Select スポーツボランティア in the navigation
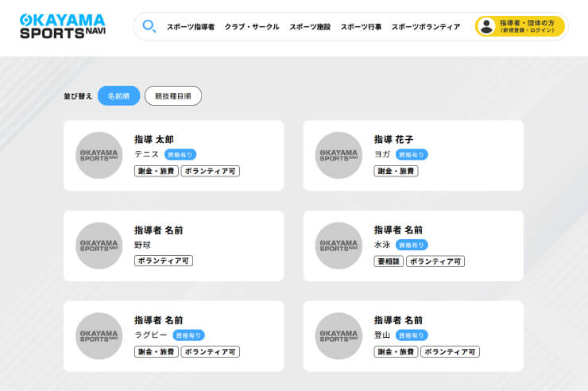588x391 pixels. click(425, 27)
